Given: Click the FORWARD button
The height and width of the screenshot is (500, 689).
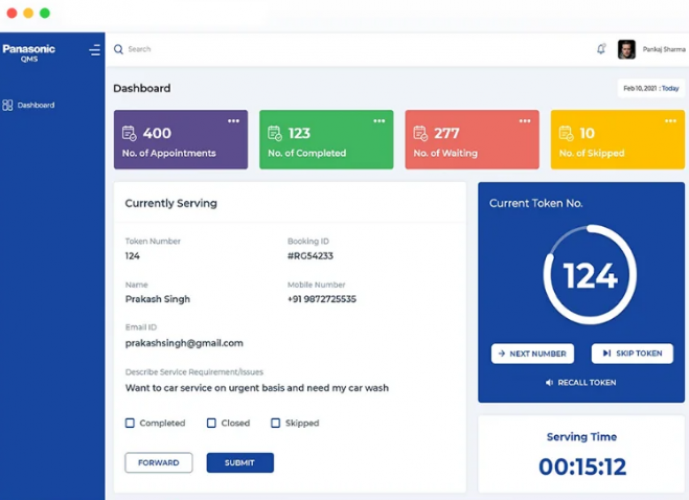Looking at the screenshot, I should coord(159,463).
